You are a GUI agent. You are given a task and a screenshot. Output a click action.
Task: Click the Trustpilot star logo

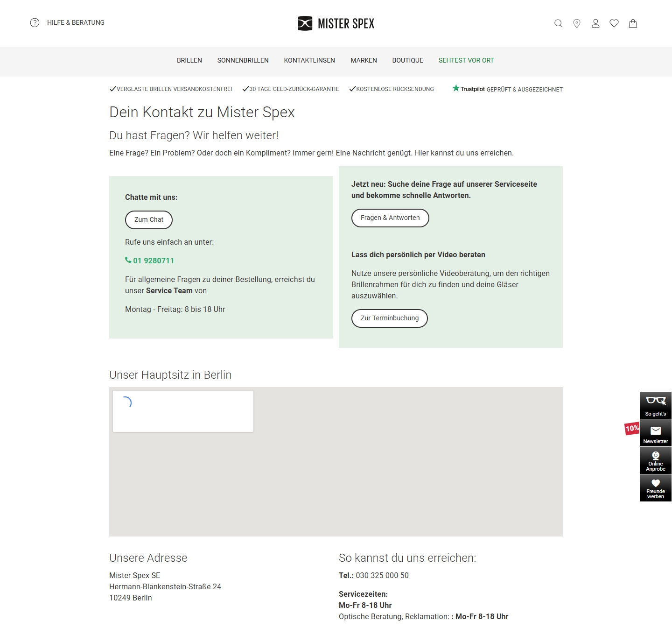pyautogui.click(x=456, y=88)
